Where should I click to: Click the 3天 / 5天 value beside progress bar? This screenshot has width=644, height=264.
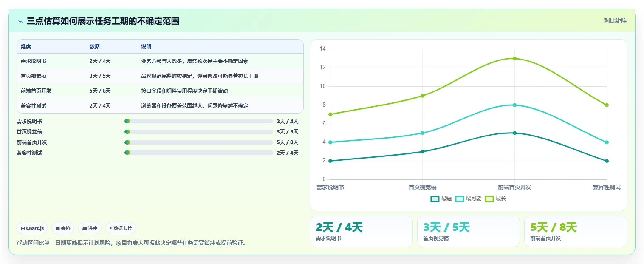coord(288,132)
